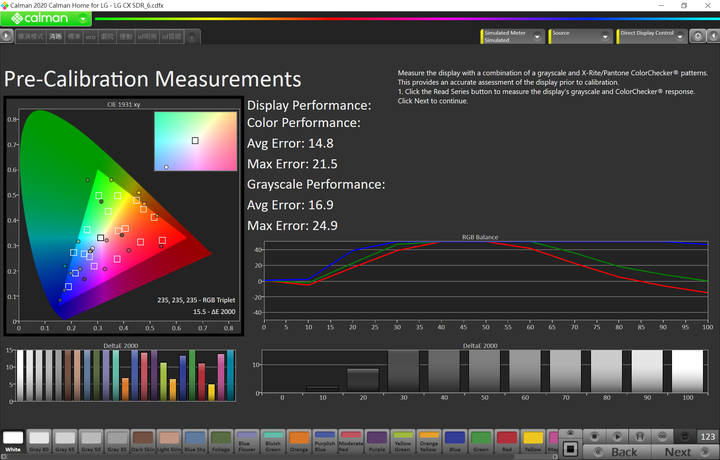Click the 100 percent bar in grayscale DeltaE chart

tap(687, 371)
